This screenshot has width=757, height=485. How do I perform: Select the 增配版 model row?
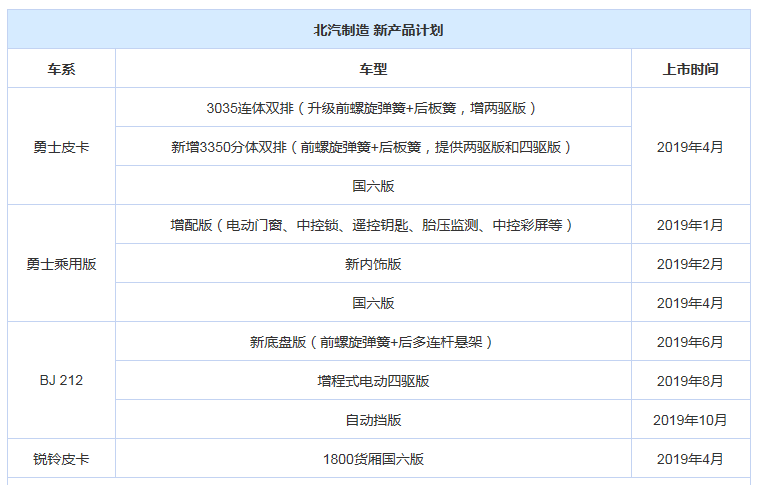click(x=373, y=225)
